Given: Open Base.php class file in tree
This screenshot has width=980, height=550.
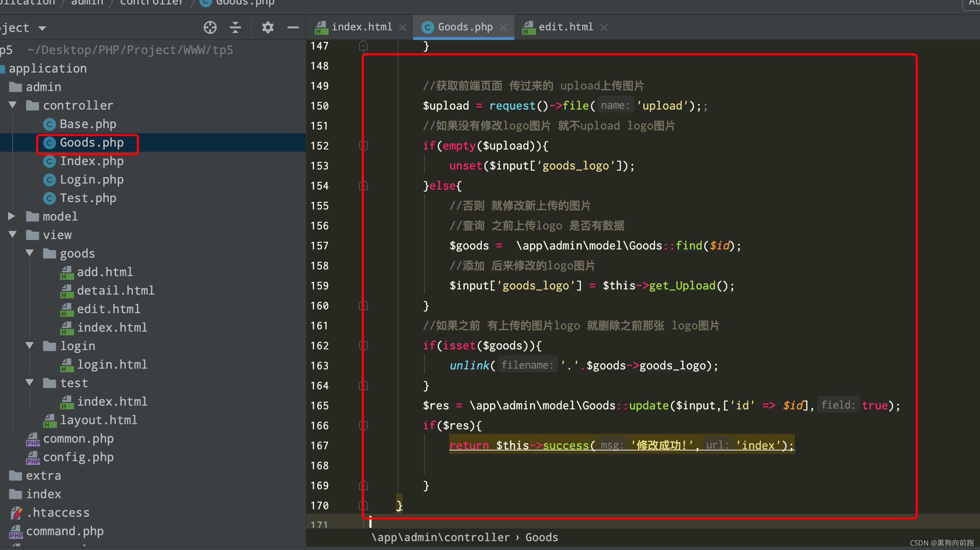Looking at the screenshot, I should coord(87,124).
